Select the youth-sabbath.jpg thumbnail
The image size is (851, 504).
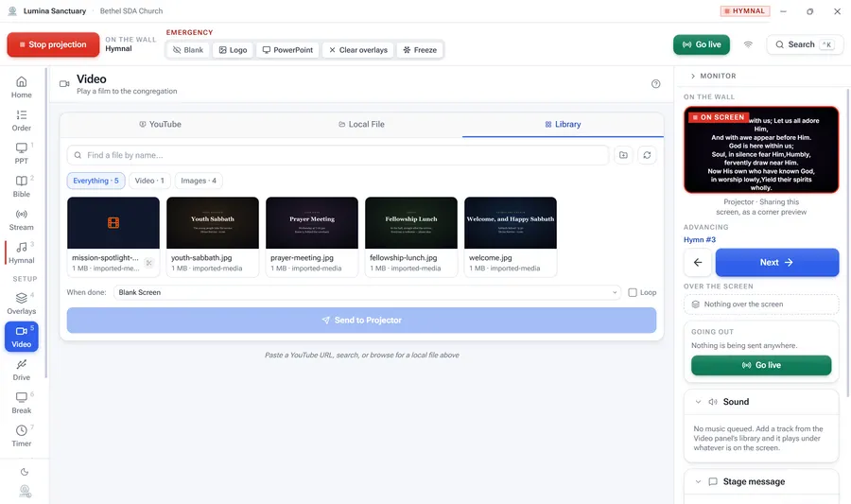pos(213,223)
